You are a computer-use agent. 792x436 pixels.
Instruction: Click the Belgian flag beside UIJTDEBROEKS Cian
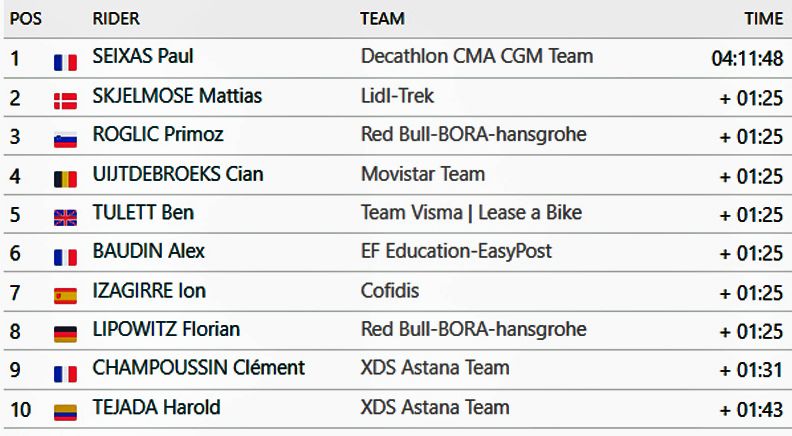(65, 178)
